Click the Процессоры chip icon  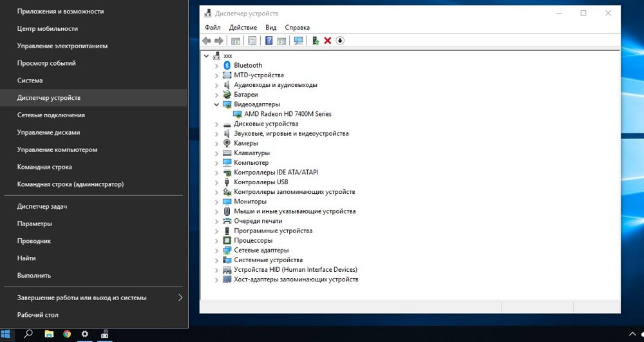click(x=227, y=240)
